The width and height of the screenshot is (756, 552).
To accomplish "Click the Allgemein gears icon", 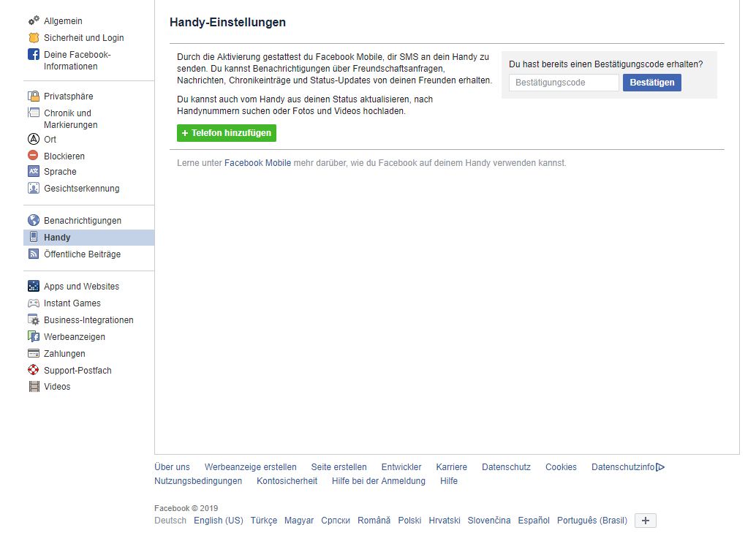I will pyautogui.click(x=34, y=21).
